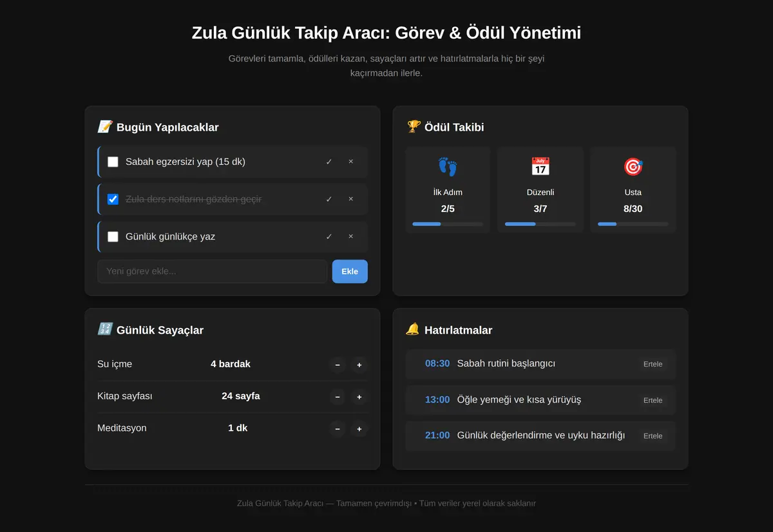Image resolution: width=773 pixels, height=532 pixels.
Task: Click the '8/30' Usta count
Action: (x=633, y=209)
